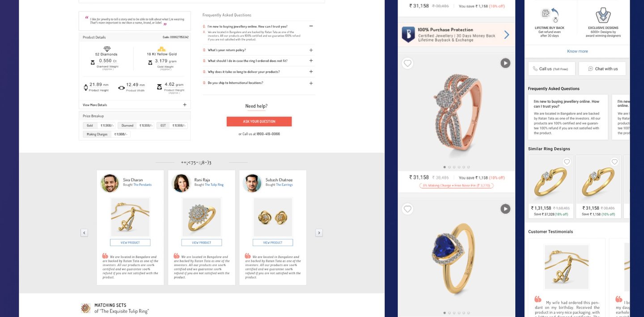Play video on the rose gold ring
Viewport: 644px width, 317px height.
(505, 63)
